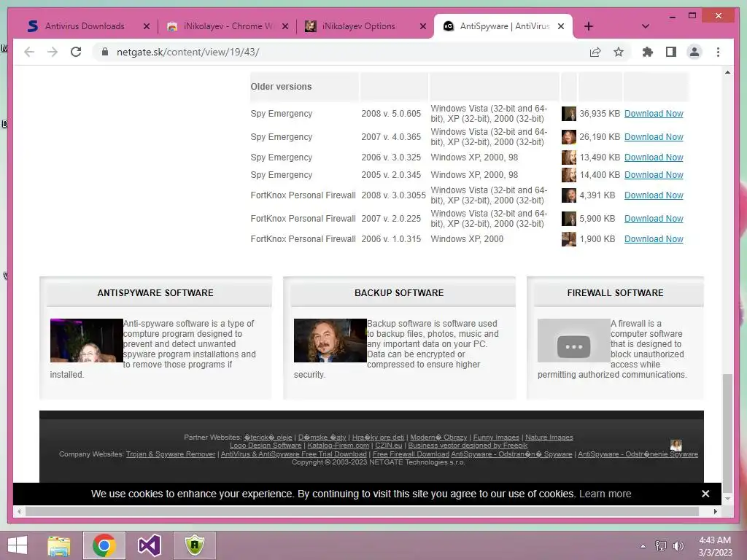Open the profile avatar menu
The height and width of the screenshot is (560, 747).
coord(694,52)
